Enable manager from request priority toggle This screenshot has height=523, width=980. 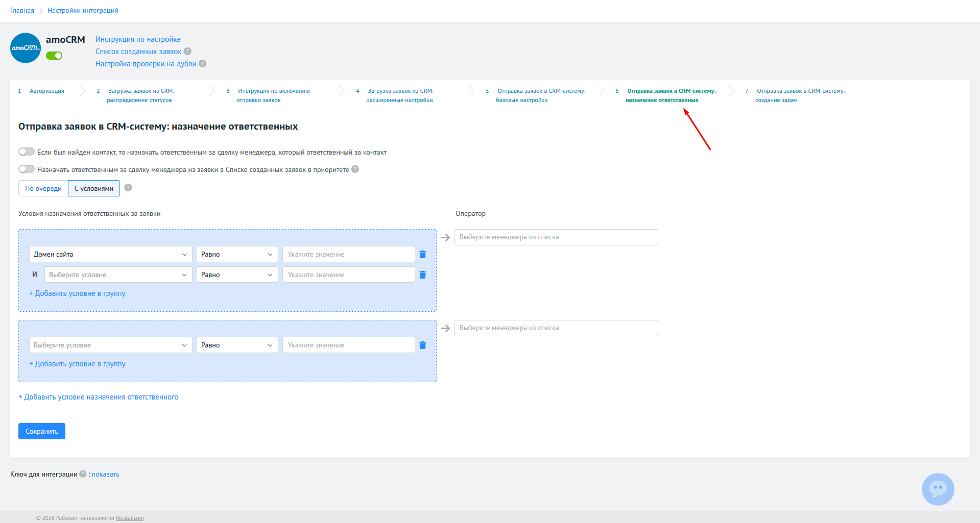point(27,169)
